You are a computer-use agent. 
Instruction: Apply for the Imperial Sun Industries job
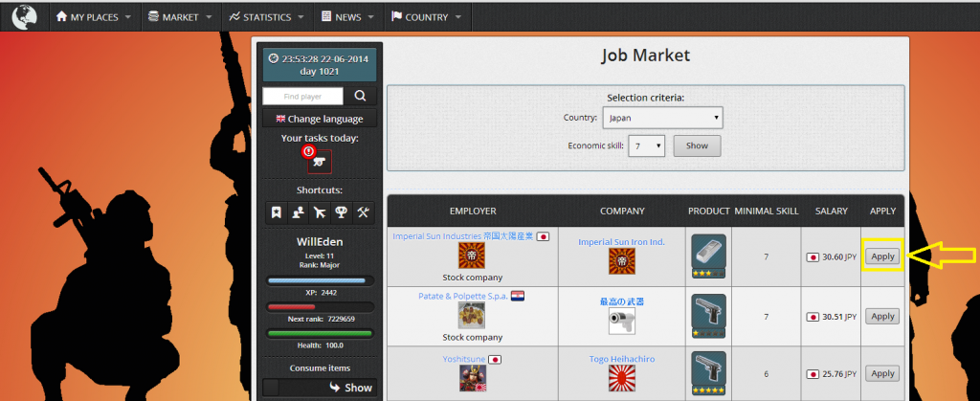tap(881, 256)
